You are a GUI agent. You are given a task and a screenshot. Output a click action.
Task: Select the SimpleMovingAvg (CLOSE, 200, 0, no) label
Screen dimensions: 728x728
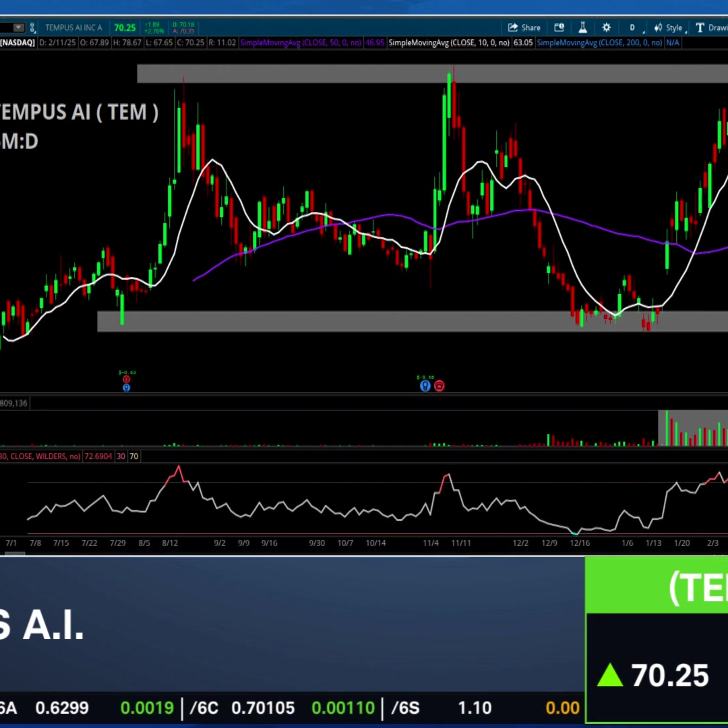(x=599, y=42)
